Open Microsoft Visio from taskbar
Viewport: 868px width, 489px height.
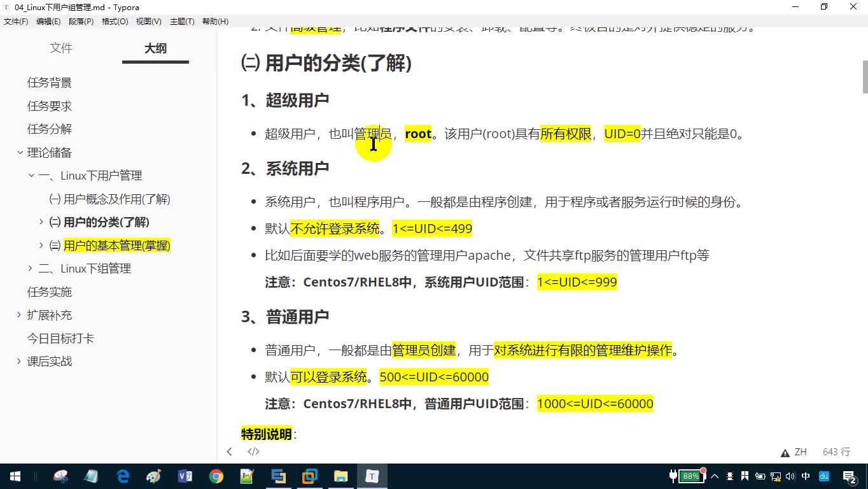pos(185,476)
